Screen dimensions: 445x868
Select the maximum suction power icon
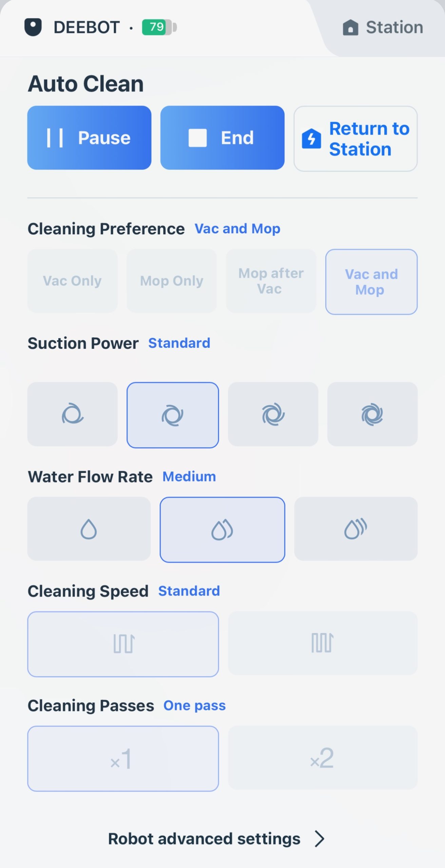pos(372,414)
